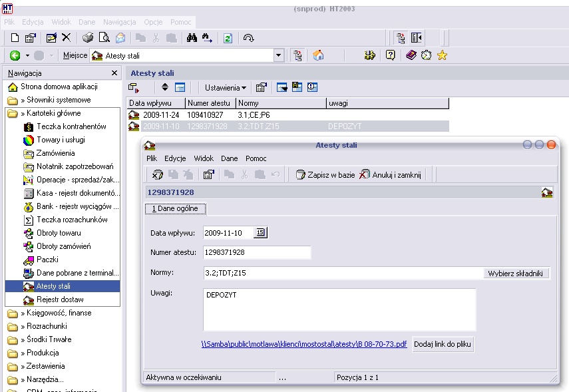Viewport: 569px width, 392px height.
Task: Select the 1 Dane ogólne tab
Action: [x=175, y=209]
